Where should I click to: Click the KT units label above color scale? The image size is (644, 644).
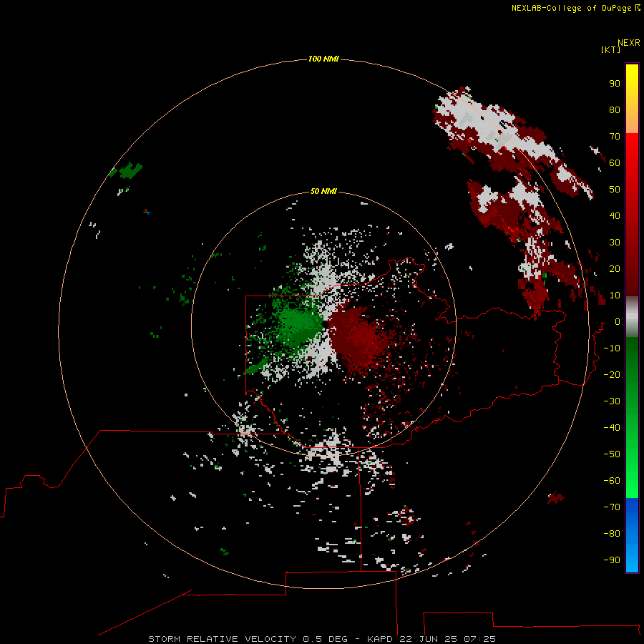[611, 49]
